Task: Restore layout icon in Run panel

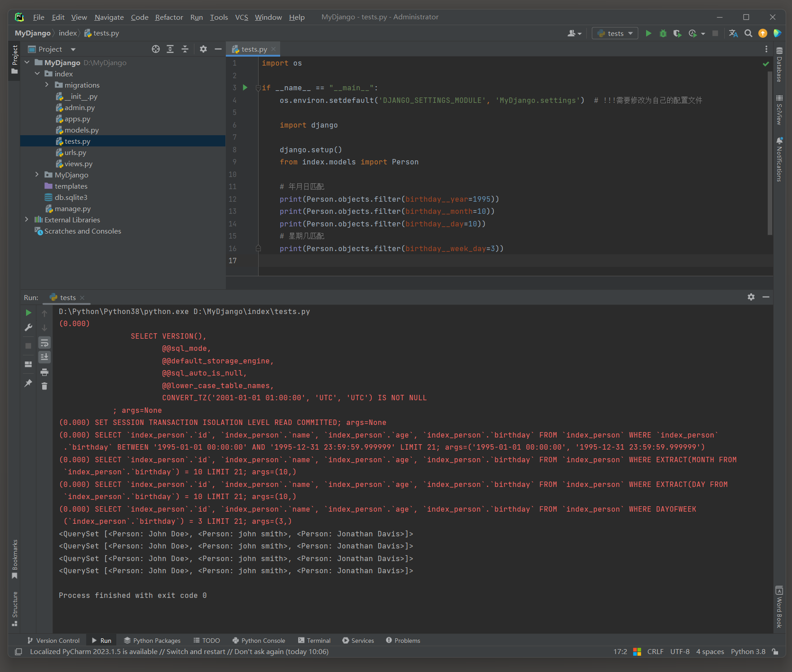Action: pos(28,364)
